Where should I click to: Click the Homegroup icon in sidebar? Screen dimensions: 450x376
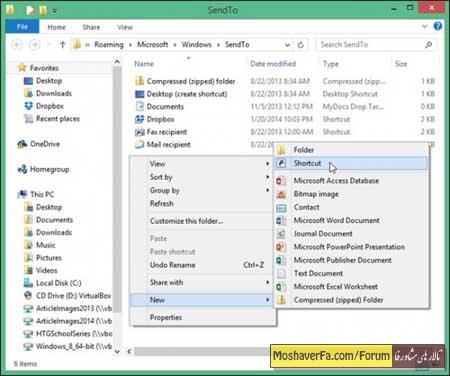[22, 169]
